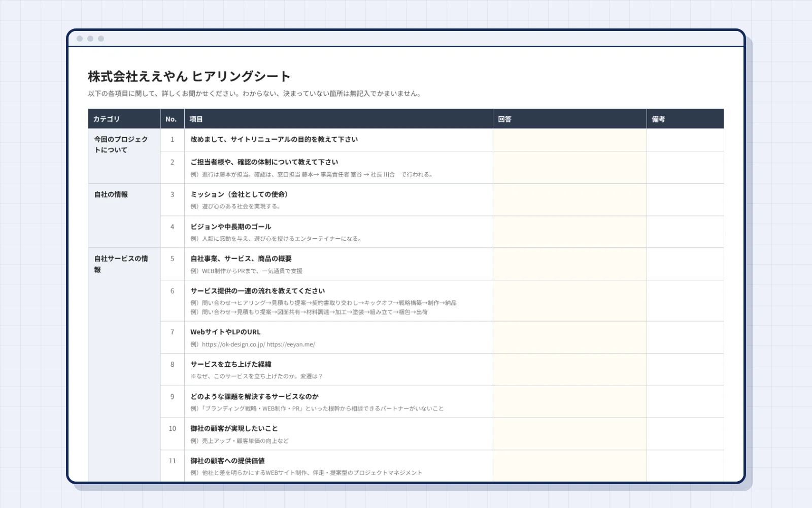
Task: Click row number 6 in the No. column
Action: pos(173,291)
